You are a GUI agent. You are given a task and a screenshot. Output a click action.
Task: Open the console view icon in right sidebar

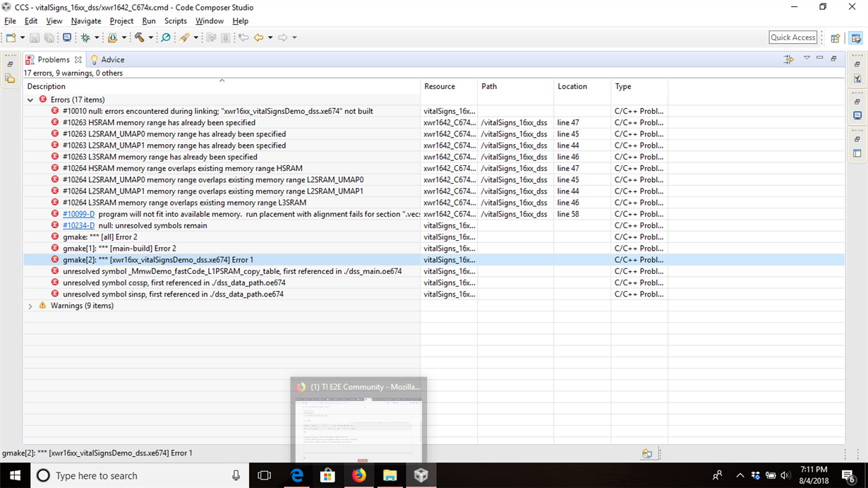(857, 116)
